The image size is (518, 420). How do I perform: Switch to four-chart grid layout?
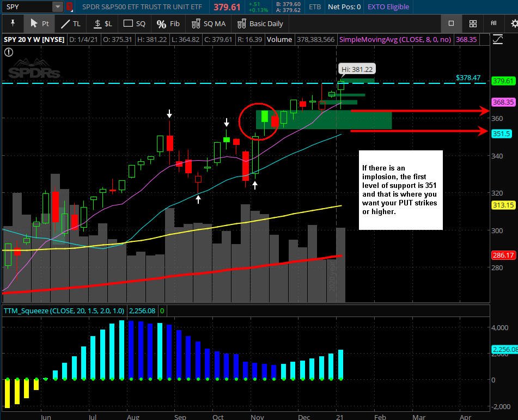[473, 23]
